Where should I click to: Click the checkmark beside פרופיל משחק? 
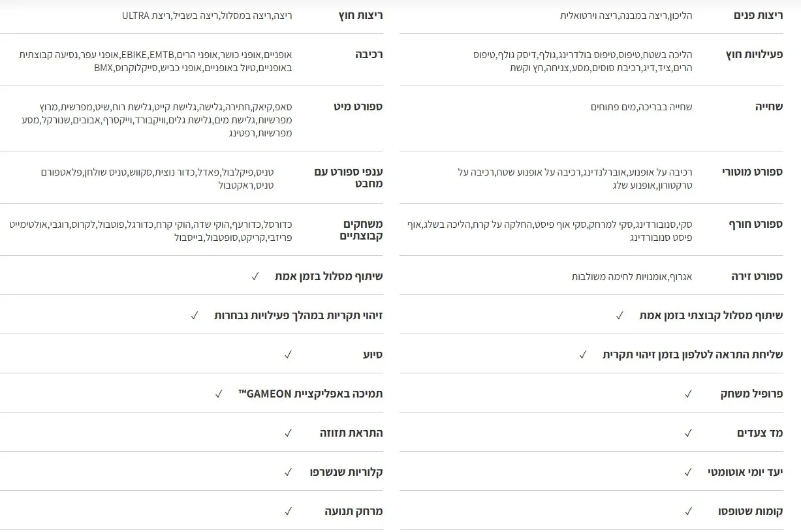pyautogui.click(x=688, y=394)
